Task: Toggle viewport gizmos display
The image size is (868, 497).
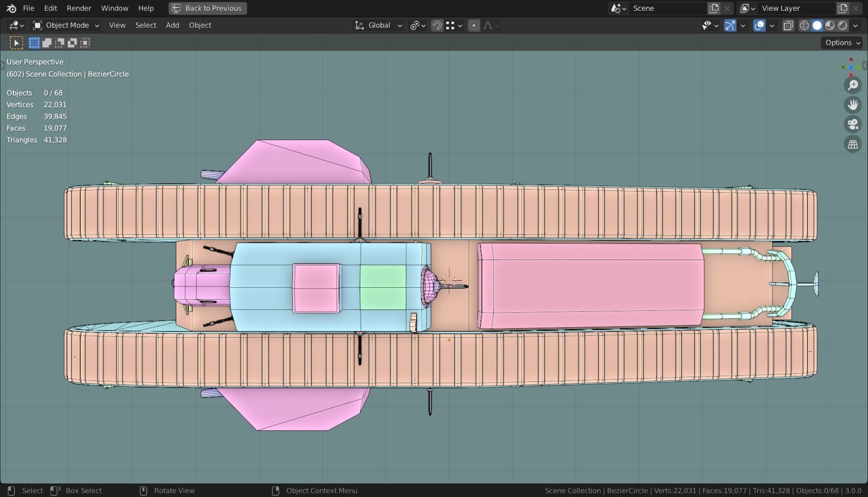Action: (x=730, y=25)
